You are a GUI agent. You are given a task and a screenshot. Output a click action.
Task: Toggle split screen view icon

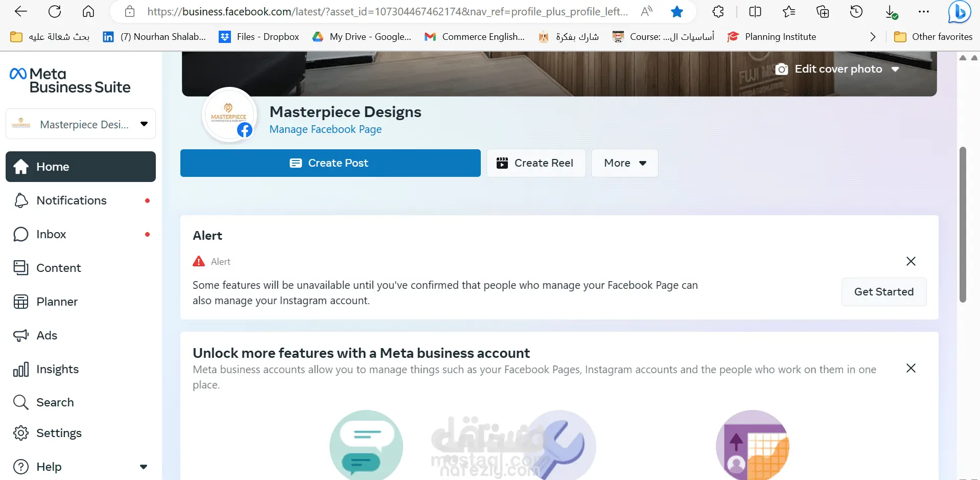pyautogui.click(x=755, y=12)
